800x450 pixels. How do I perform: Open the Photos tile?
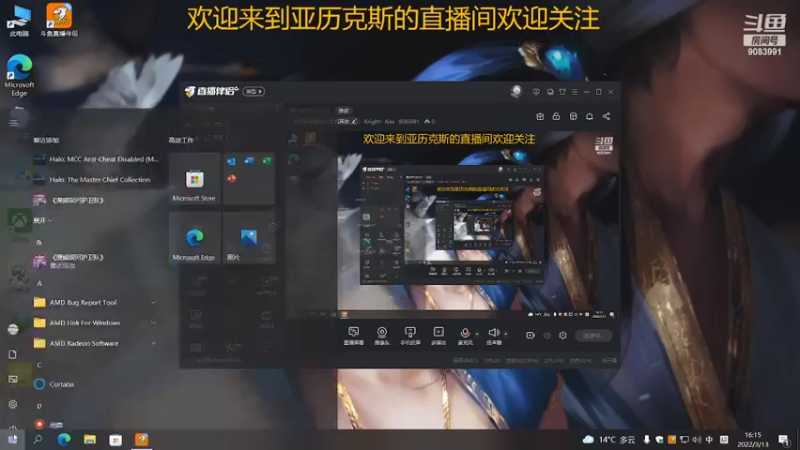[249, 238]
